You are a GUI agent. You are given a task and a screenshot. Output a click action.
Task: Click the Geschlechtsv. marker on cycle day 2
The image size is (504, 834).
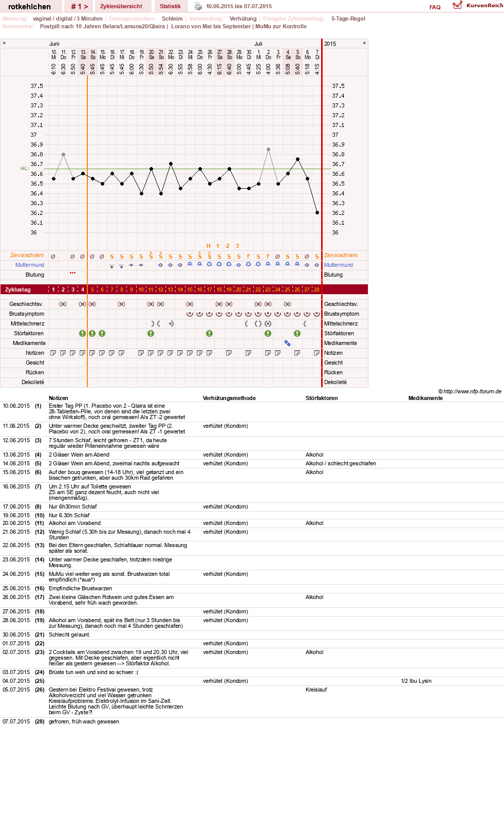63,304
